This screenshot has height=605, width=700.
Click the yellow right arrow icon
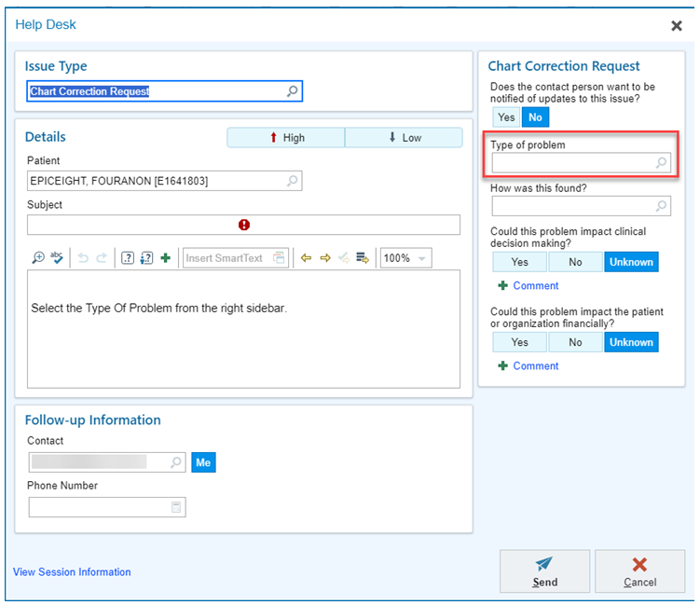click(x=325, y=258)
